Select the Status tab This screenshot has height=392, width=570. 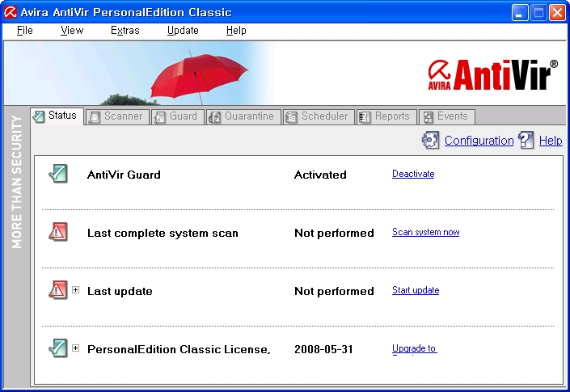(x=57, y=116)
